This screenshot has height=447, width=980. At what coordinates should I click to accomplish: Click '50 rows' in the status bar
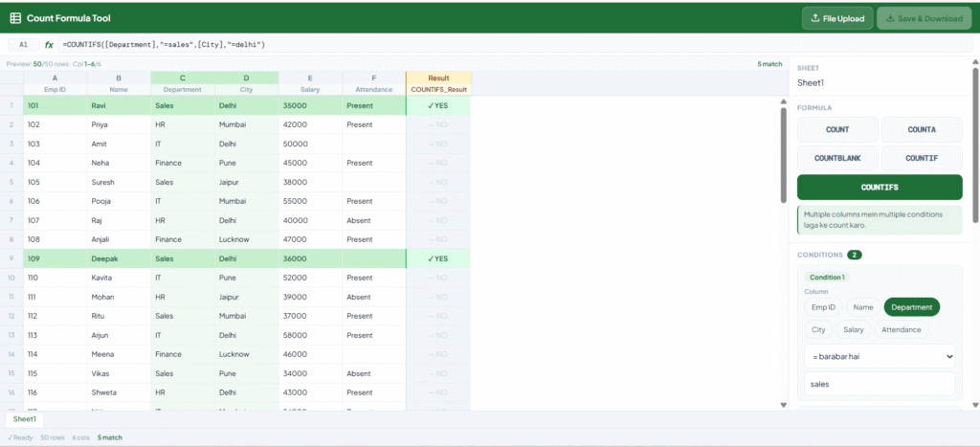pos(53,437)
